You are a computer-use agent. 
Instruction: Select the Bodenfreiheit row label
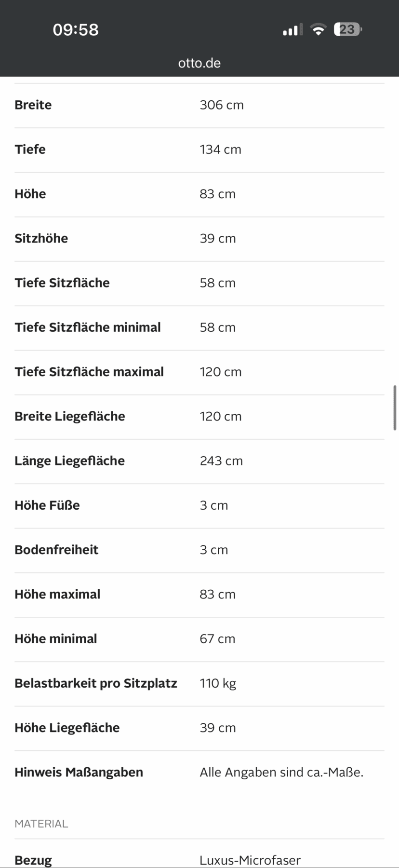pos(56,550)
